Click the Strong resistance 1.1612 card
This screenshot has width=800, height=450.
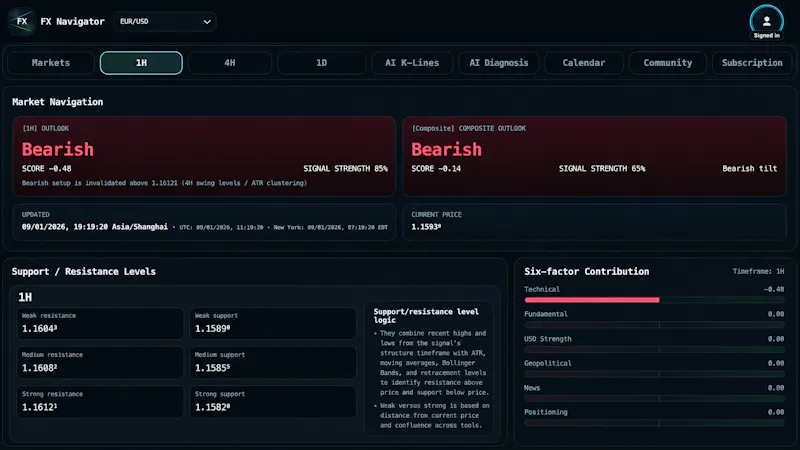point(100,402)
